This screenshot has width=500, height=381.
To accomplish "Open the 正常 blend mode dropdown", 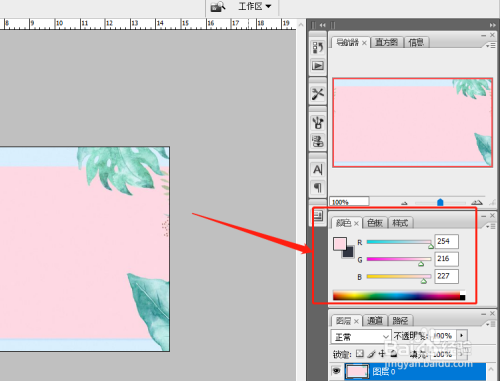I will (x=361, y=337).
